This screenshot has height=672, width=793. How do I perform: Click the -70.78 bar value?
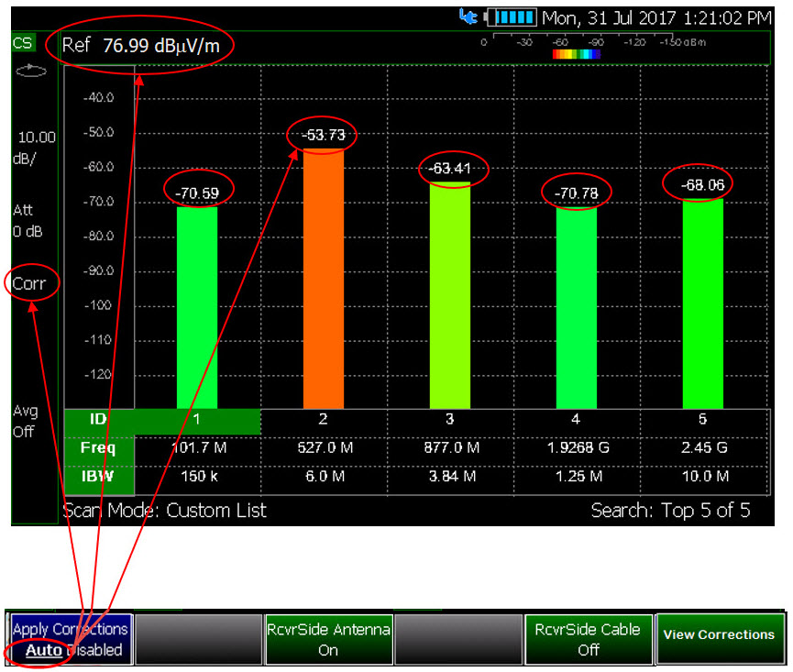click(x=576, y=193)
